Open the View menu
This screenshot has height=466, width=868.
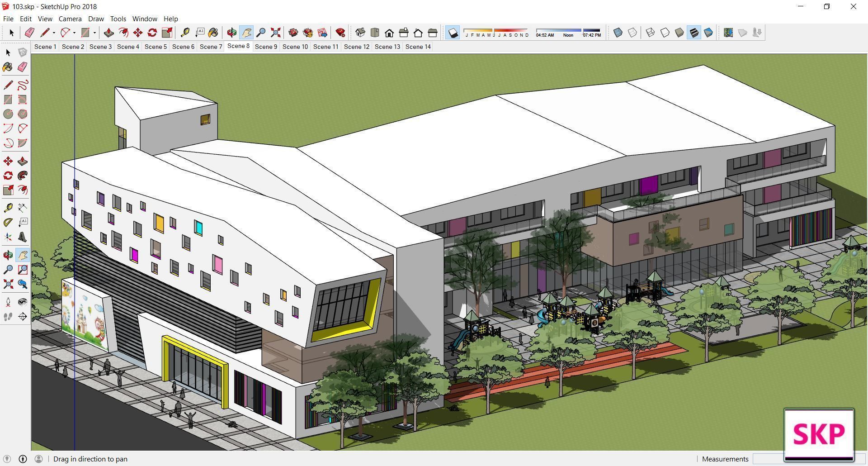point(45,19)
